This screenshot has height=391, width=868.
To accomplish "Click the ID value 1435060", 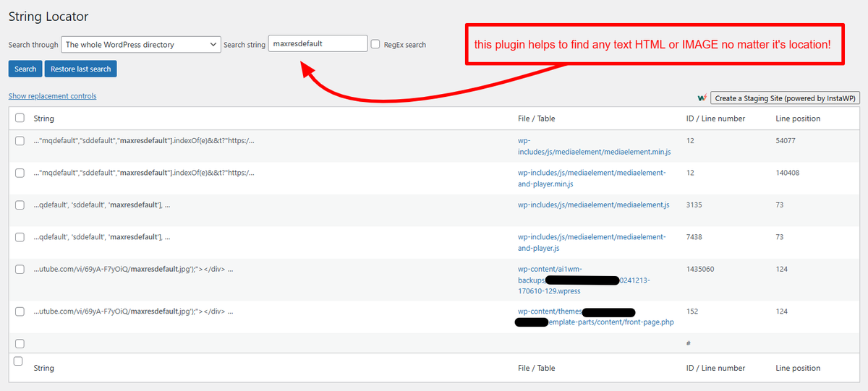I will (700, 269).
